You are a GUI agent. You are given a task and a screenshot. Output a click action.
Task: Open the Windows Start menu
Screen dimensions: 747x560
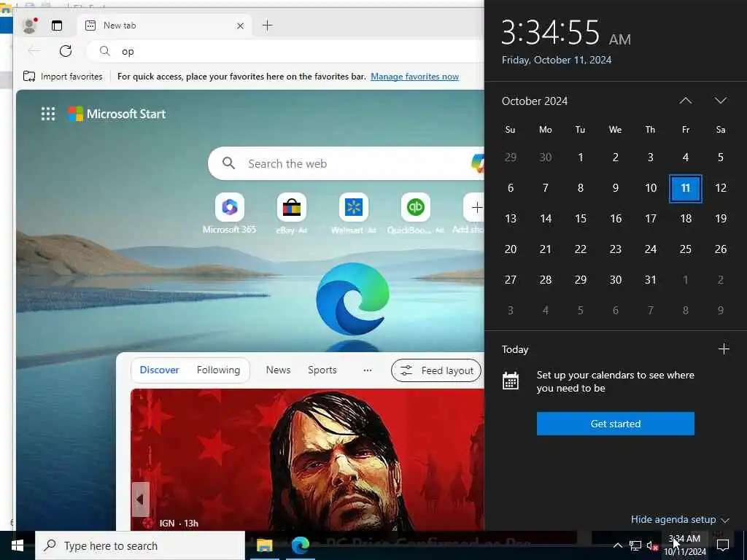tap(18, 545)
